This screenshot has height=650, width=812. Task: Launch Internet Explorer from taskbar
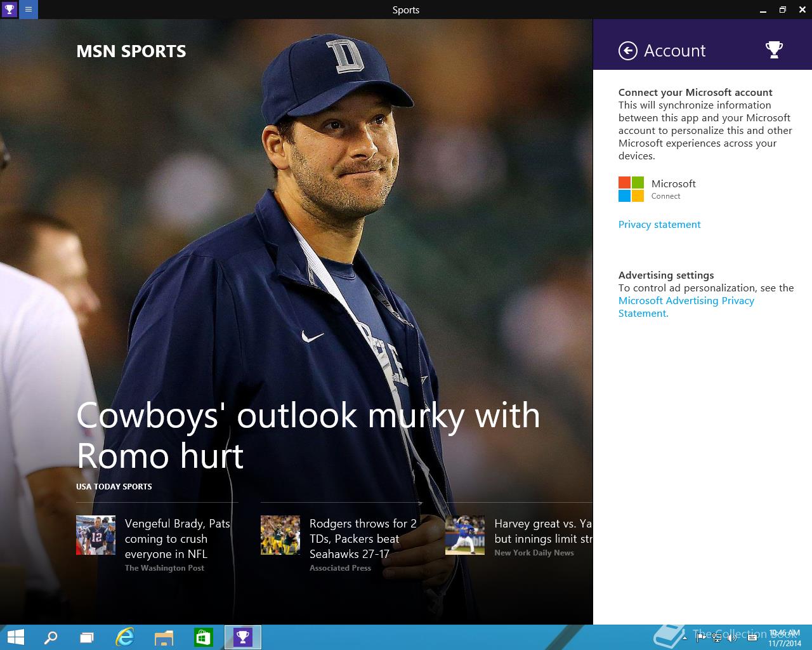coord(125,637)
